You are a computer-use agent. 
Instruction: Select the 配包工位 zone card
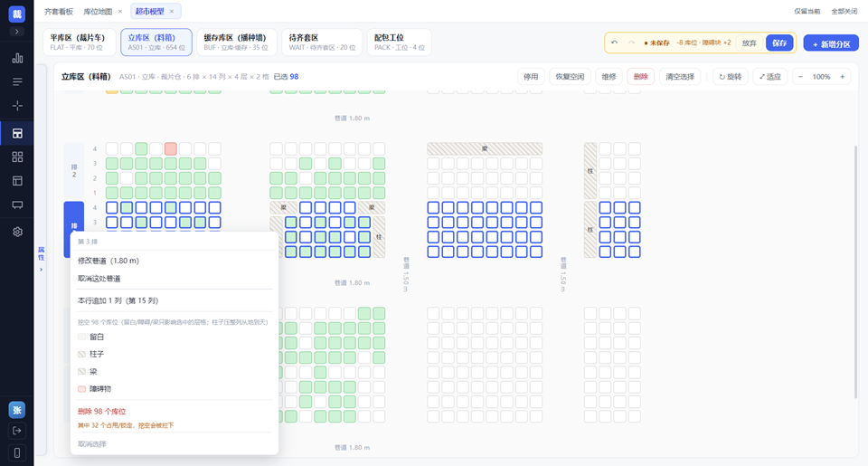pyautogui.click(x=399, y=43)
